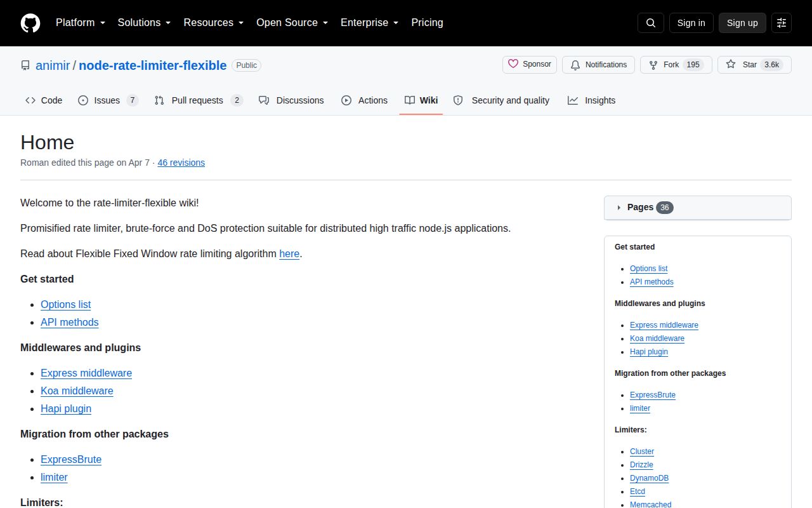Switch to the Code tab
Viewport: 812px width, 508px height.
click(x=44, y=100)
